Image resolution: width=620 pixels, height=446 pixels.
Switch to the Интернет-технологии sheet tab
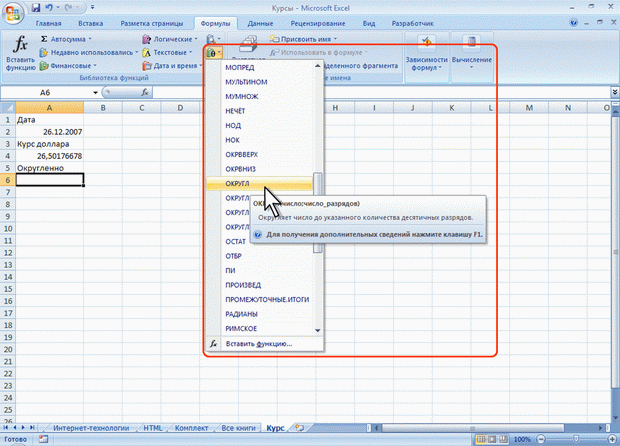(91, 427)
